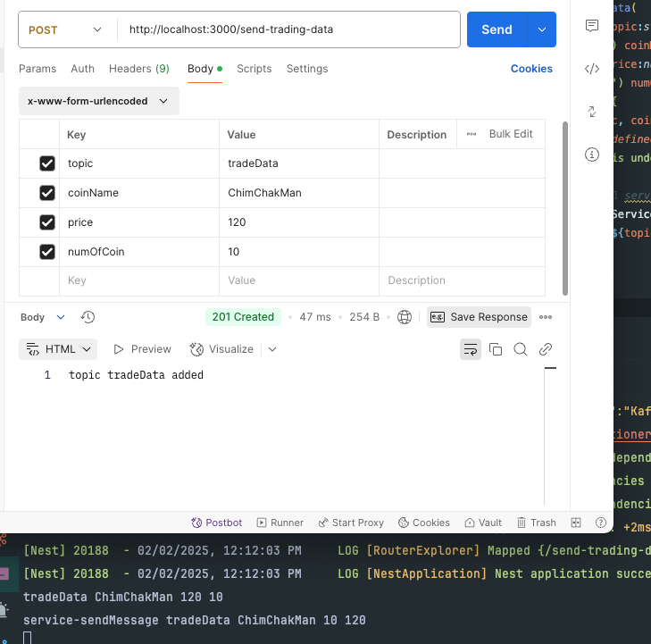Image resolution: width=651 pixels, height=644 pixels.
Task: Click the coinName key cell
Action: (x=139, y=193)
